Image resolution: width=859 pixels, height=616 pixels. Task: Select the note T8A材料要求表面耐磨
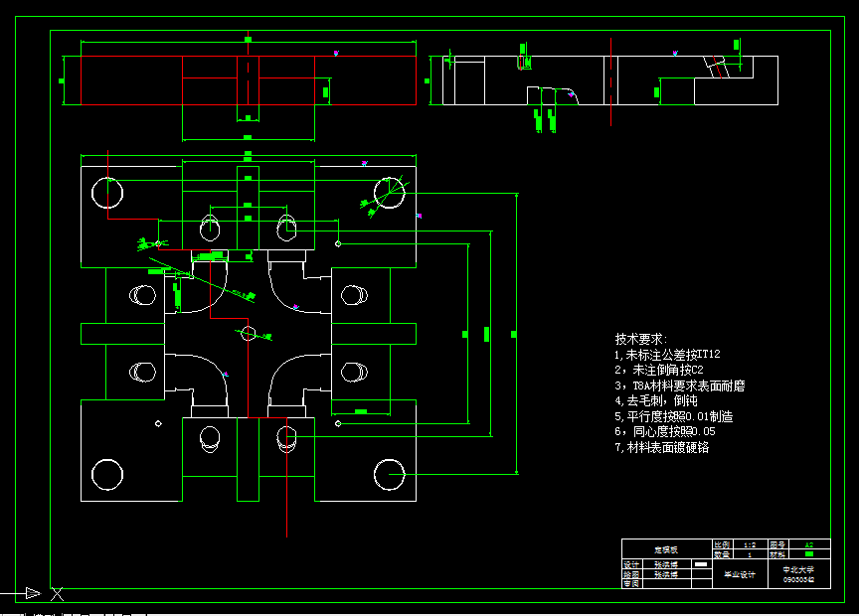680,385
